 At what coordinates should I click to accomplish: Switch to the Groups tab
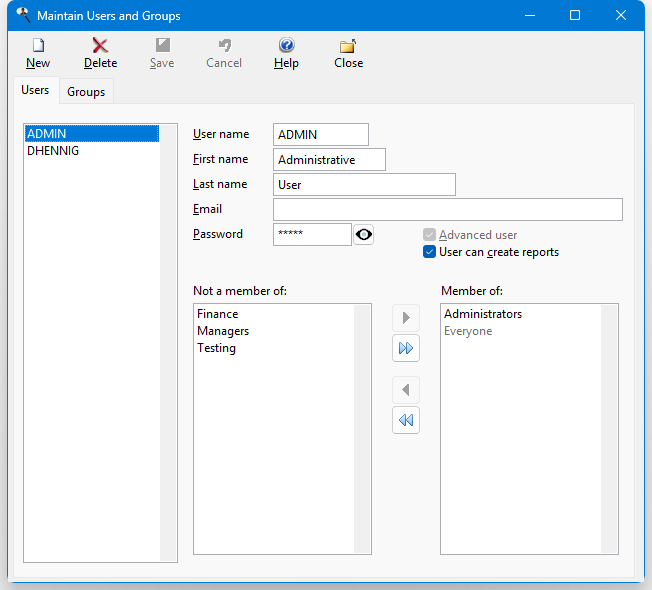(86, 91)
